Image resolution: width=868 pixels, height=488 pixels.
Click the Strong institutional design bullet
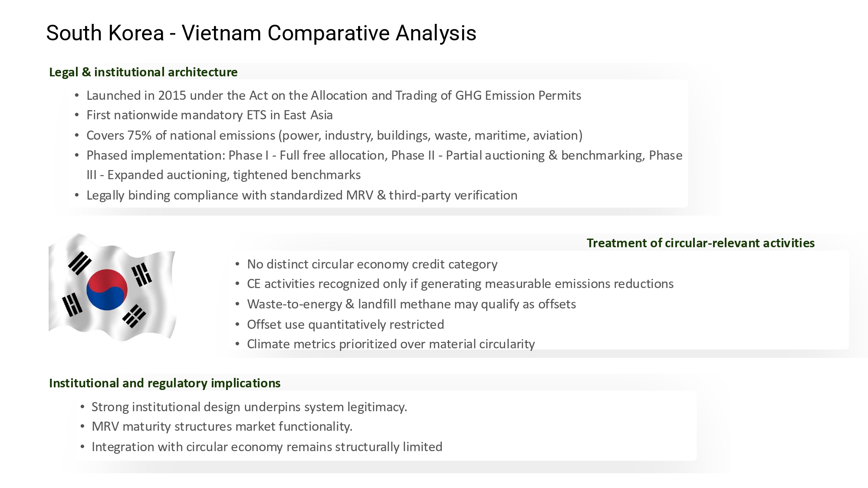tap(249, 407)
